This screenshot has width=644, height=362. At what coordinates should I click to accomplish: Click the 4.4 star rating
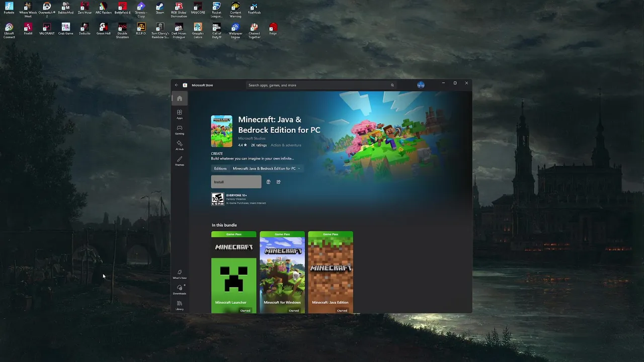[242, 145]
